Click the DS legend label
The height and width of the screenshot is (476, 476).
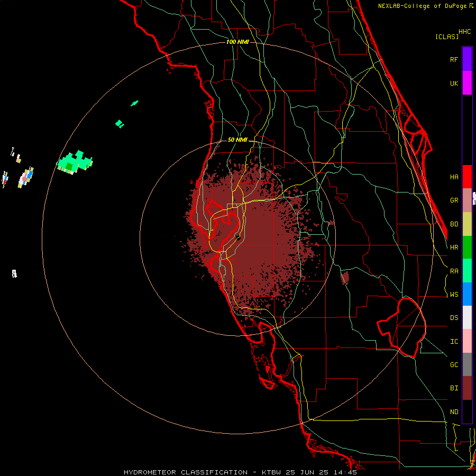tap(454, 318)
